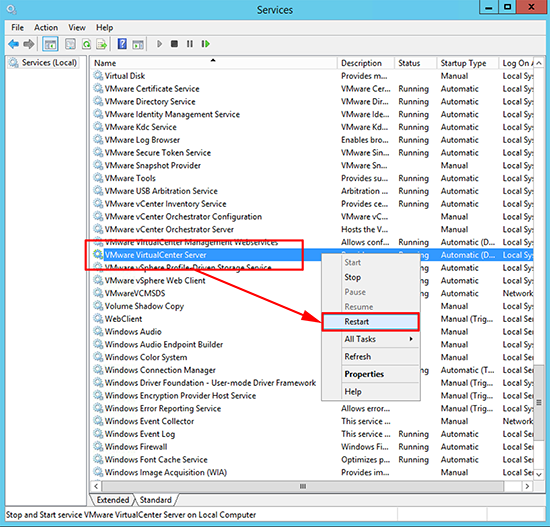Click the vertical scrollbar down arrow
This screenshot has height=527, width=550.
(x=539, y=474)
